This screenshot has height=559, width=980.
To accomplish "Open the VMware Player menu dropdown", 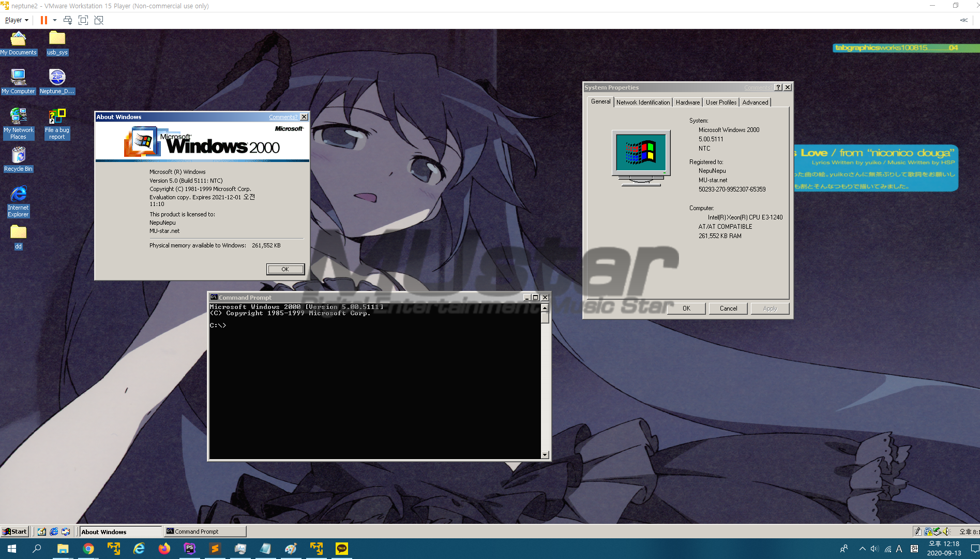I will click(x=17, y=20).
